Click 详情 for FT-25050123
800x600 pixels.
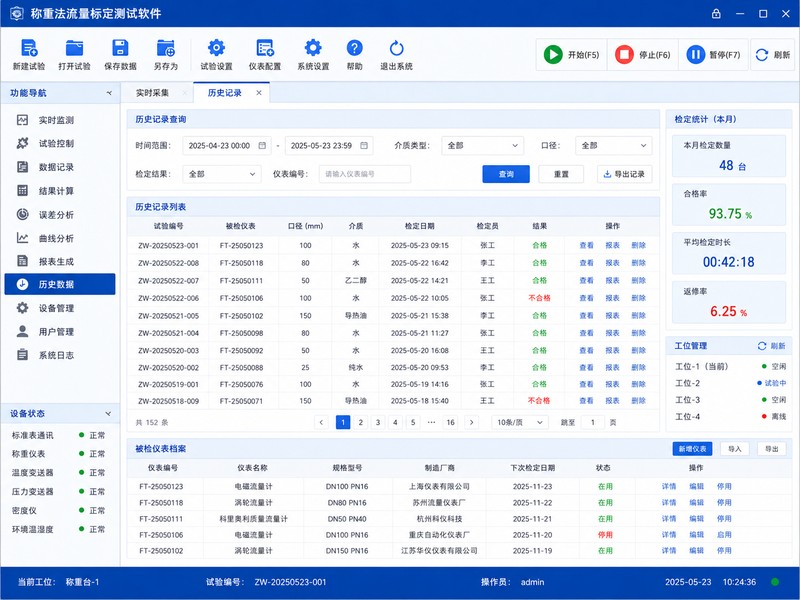pos(669,487)
